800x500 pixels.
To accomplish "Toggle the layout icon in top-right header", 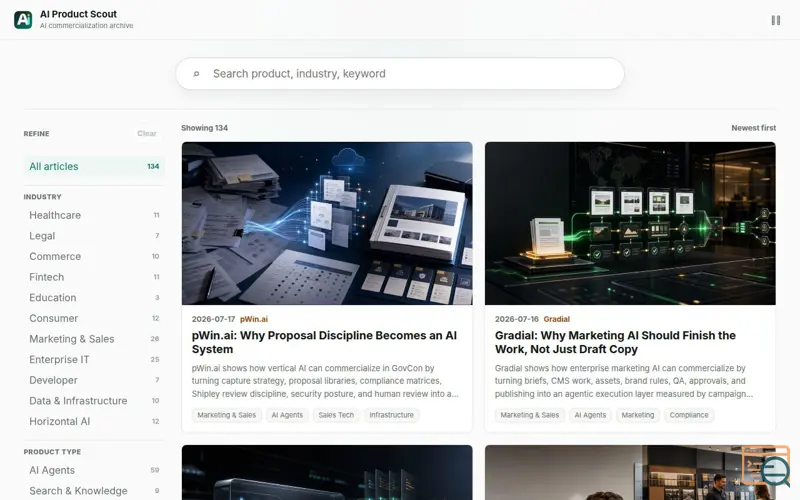I will pyautogui.click(x=776, y=20).
